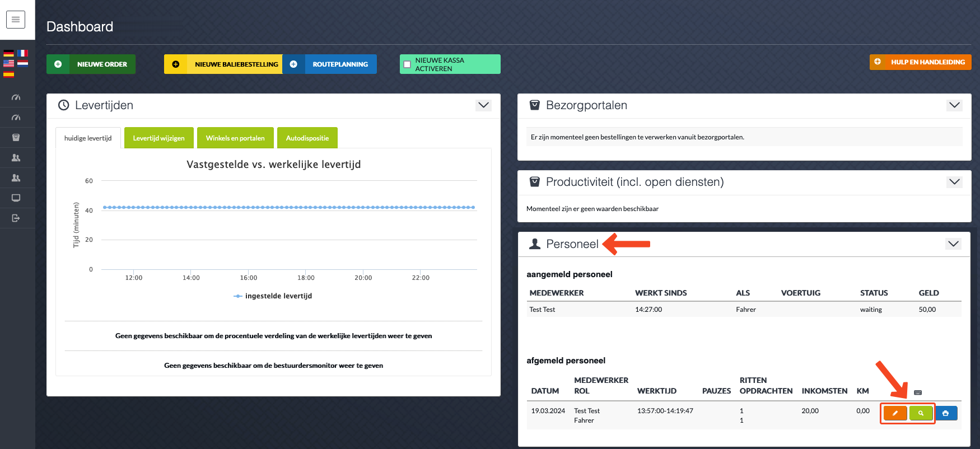980x449 pixels.
Task: Click the werktijd 13:57:00-14:19:47 cell
Action: click(x=665, y=411)
